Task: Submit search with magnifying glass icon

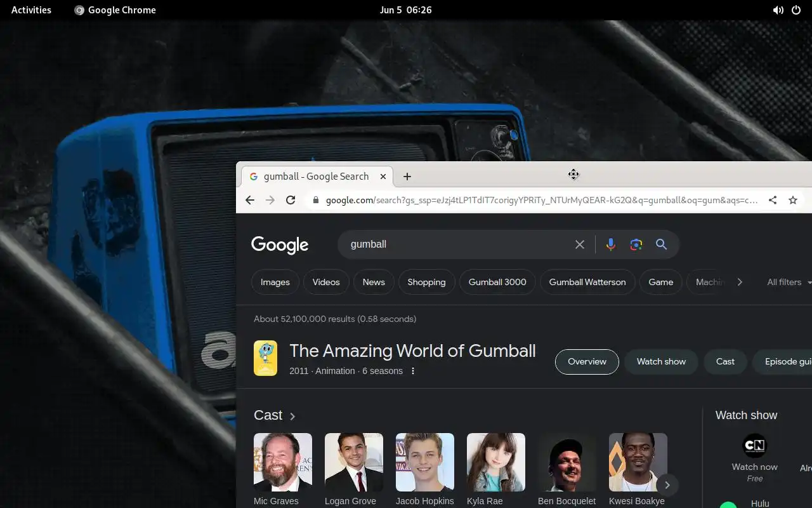Action: 661,244
